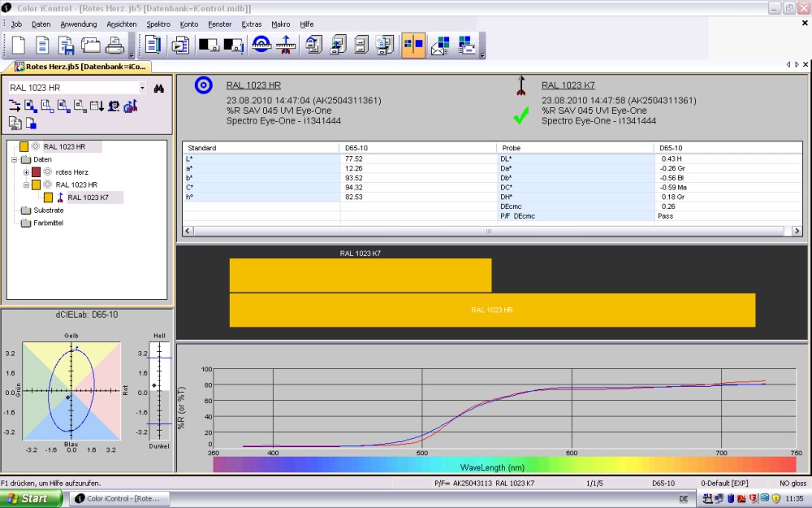This screenshot has height=508, width=812.
Task: Toggle the highlighted split-view toolbar button
Action: pyautogui.click(x=412, y=46)
